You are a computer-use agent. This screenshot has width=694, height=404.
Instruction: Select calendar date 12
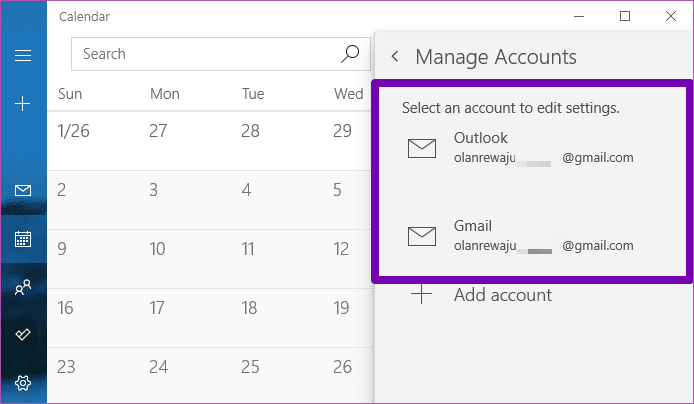pyautogui.click(x=341, y=249)
